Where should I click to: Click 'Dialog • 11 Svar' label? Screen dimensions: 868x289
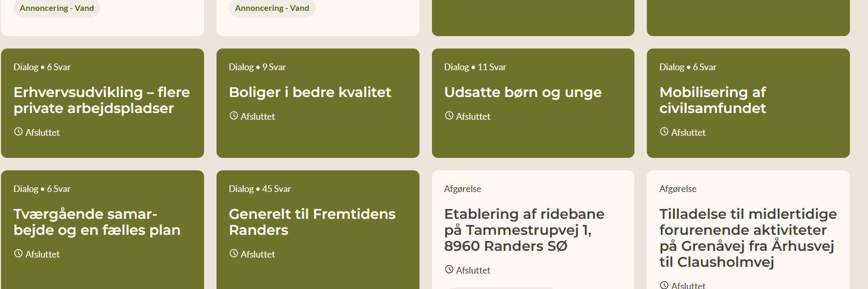[475, 67]
